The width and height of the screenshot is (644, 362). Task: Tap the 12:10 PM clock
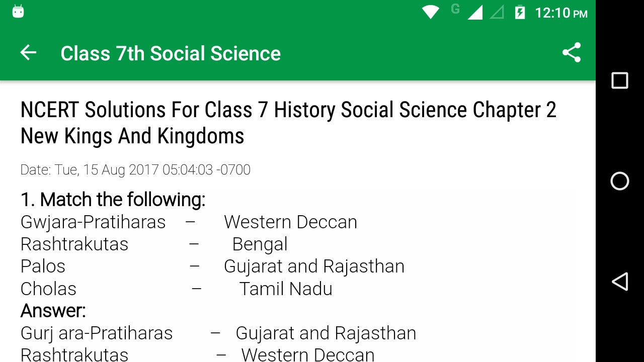tap(561, 13)
